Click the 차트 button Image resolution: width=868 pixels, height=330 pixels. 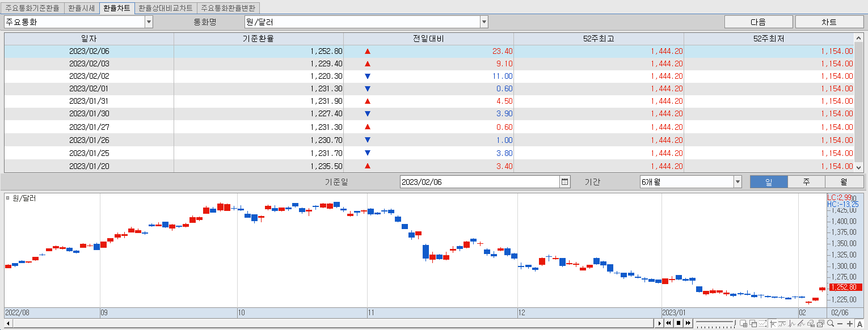coord(829,22)
